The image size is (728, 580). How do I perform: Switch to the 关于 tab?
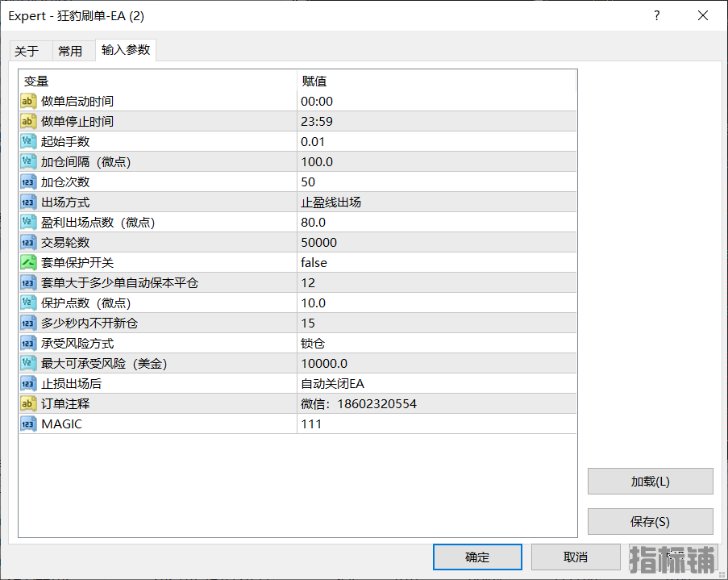pyautogui.click(x=27, y=51)
